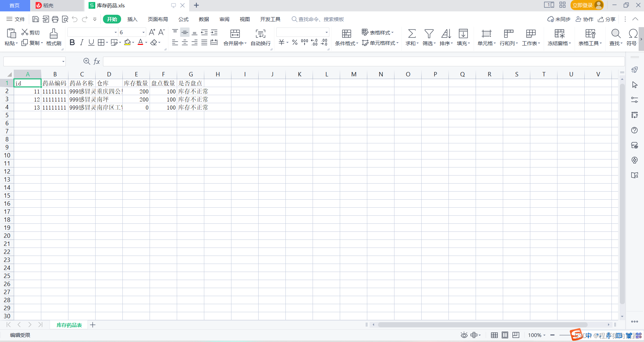Switch to the Data (数据) tab

(204, 19)
